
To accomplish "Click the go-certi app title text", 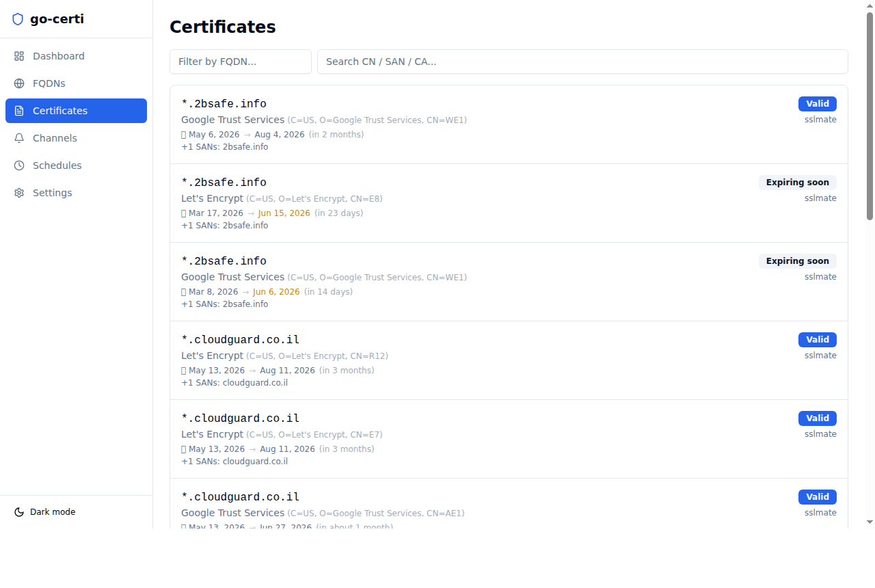I will [57, 19].
